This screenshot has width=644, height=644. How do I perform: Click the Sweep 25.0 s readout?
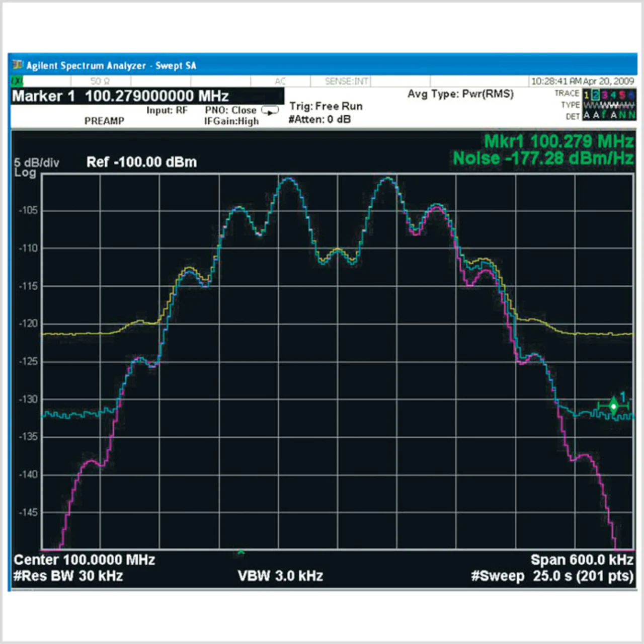pyautogui.click(x=552, y=576)
